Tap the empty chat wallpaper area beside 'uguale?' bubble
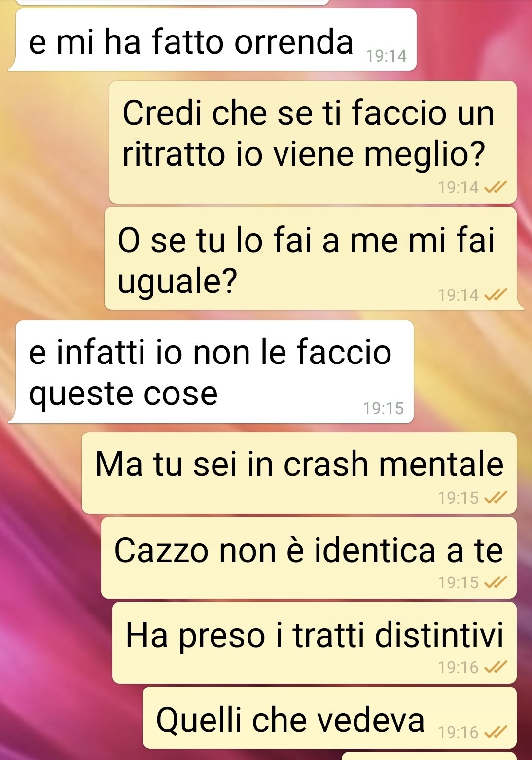Viewport: 532px width, 760px height. coord(52,258)
